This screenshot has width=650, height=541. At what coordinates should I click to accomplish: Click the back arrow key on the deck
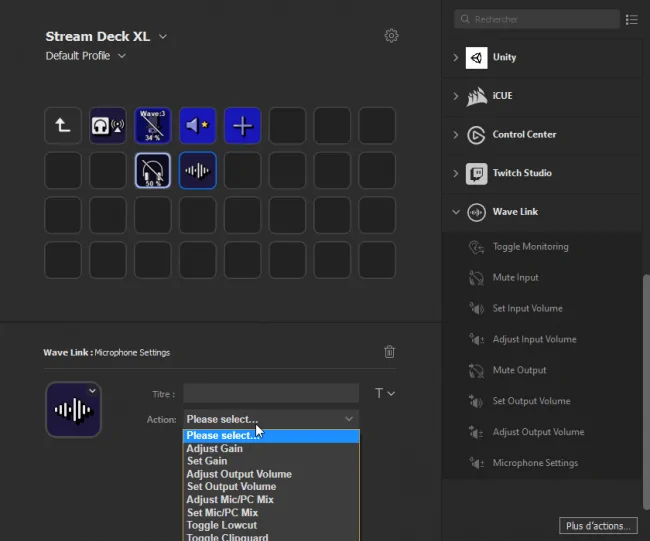[x=63, y=126]
